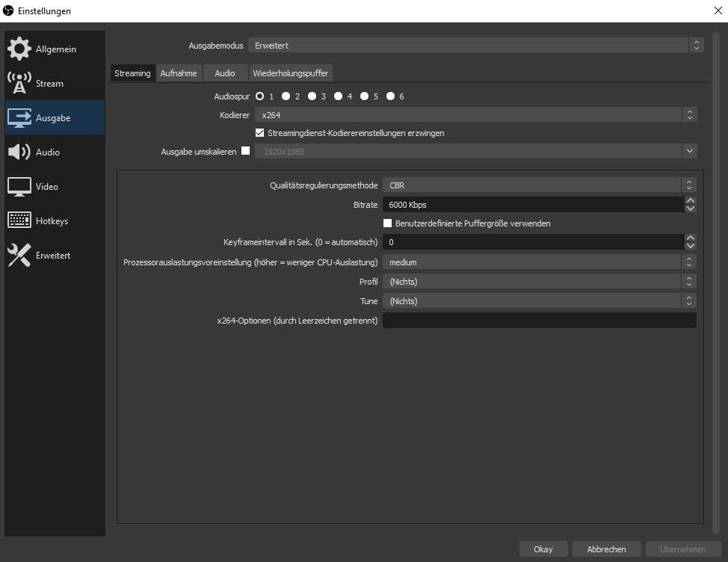Screen dimensions: 728x562
Task: Click the OBS logo in title bar
Action: click(x=9, y=10)
